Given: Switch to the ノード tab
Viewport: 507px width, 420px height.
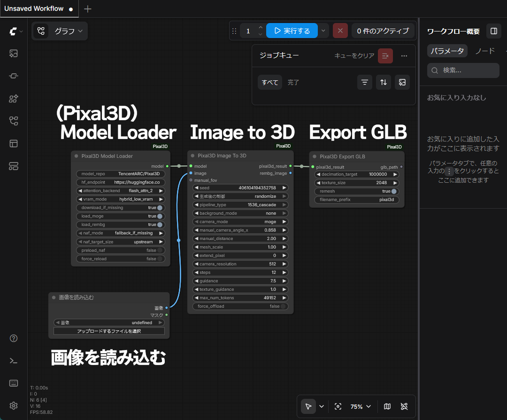Looking at the screenshot, I should coord(485,51).
